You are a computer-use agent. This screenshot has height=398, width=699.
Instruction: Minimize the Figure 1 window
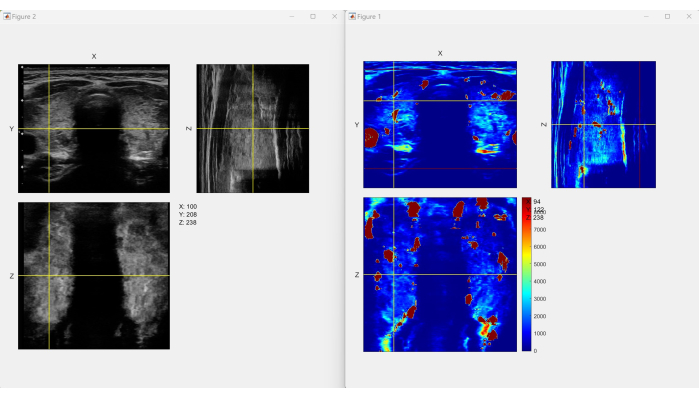[x=646, y=16]
